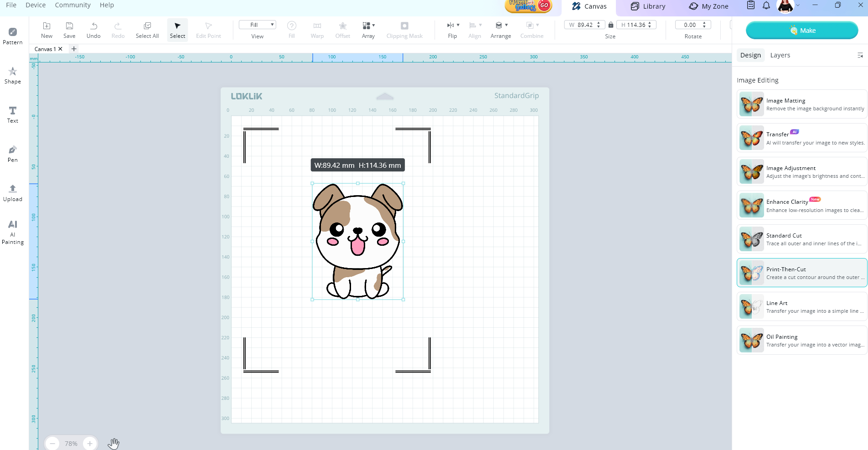Switch to the Layers tab
The image size is (868, 450).
click(780, 55)
